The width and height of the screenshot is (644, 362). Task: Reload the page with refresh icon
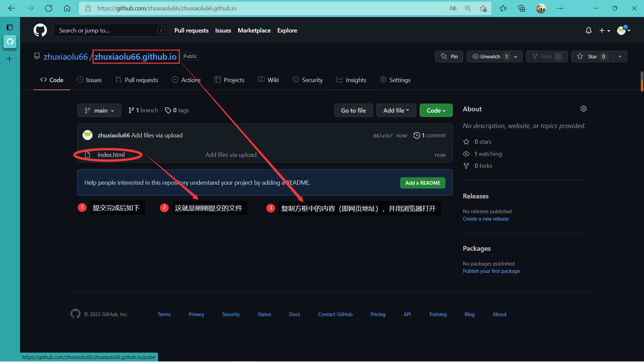[49, 8]
